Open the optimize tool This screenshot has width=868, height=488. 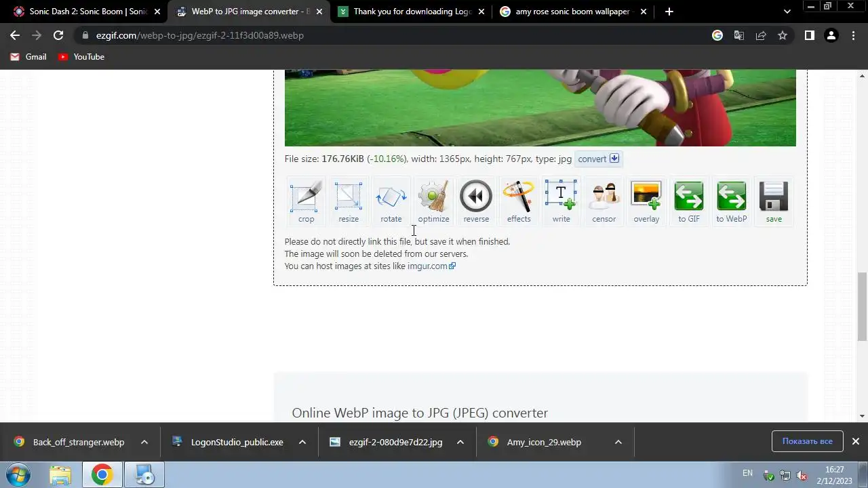tap(433, 201)
